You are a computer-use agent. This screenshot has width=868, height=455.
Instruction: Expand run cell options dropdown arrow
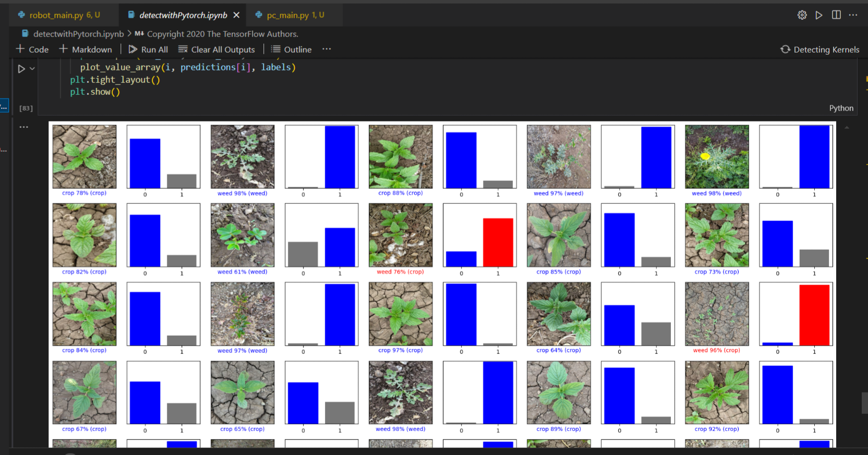pos(32,69)
